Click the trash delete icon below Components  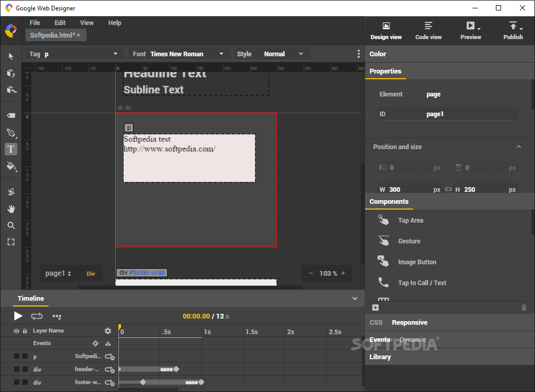[x=524, y=308]
